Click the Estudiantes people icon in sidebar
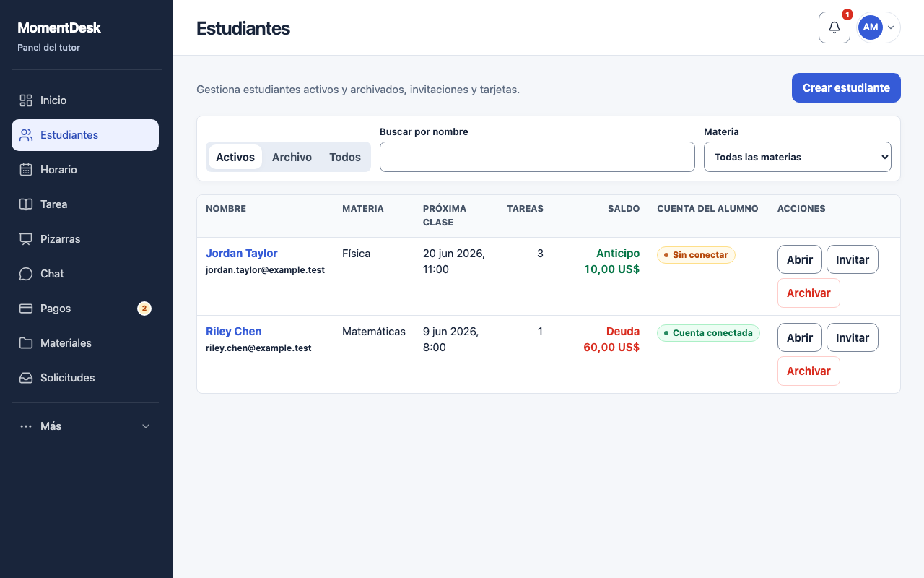The image size is (924, 578). coord(26,135)
